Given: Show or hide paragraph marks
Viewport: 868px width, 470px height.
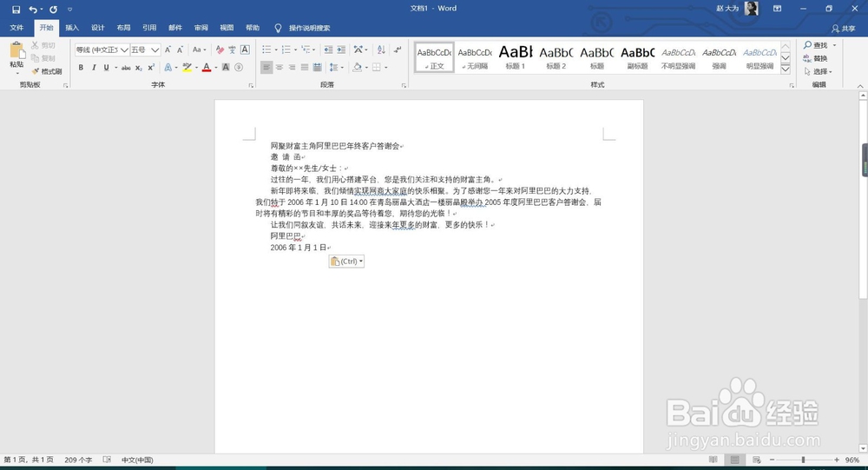Looking at the screenshot, I should (398, 50).
